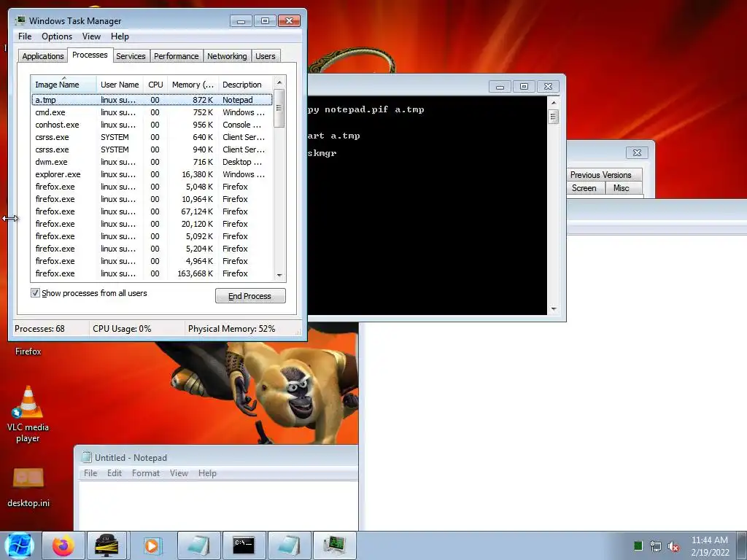Image resolution: width=747 pixels, height=560 pixels.
Task: Sort by Description column header
Action: [245, 85]
